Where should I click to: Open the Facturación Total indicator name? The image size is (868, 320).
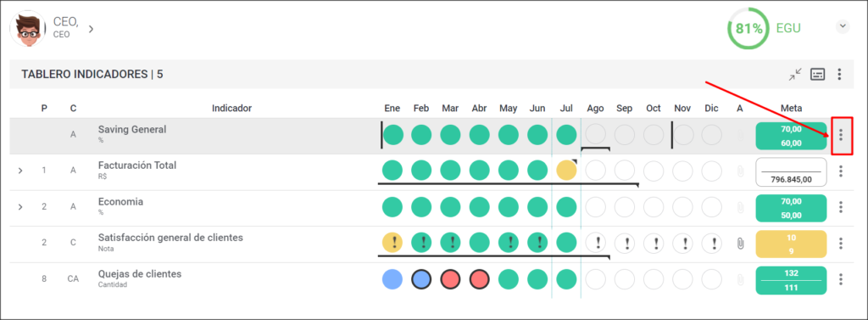[x=137, y=166]
